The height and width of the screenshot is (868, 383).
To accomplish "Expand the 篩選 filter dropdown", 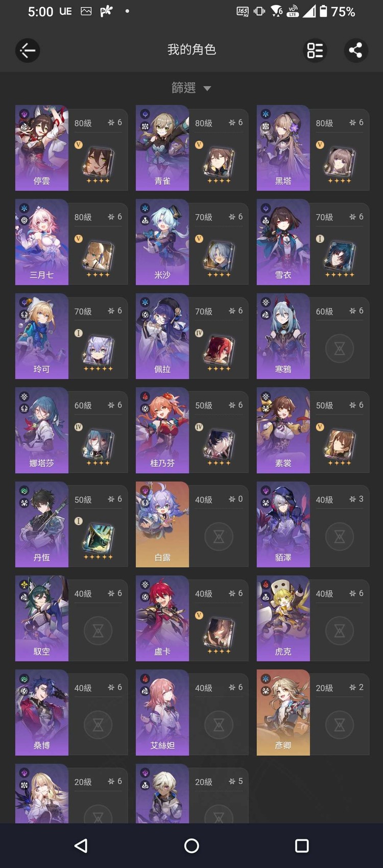I will click(192, 88).
